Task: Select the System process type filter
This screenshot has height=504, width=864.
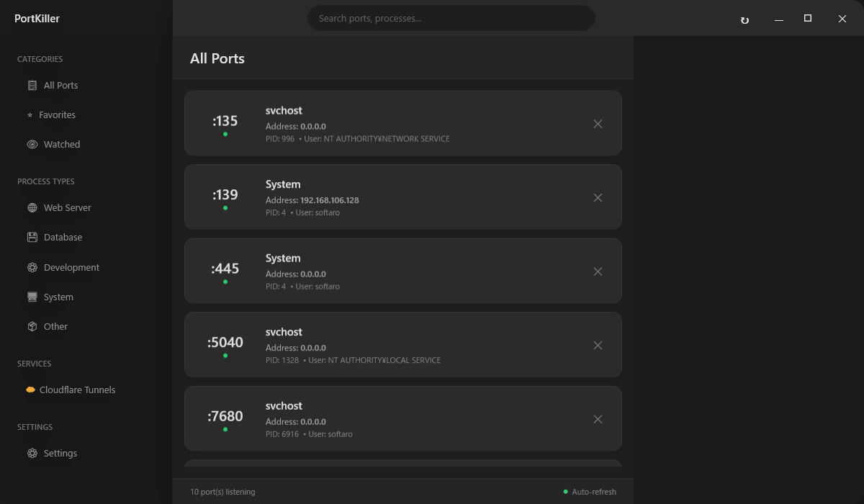Action: [x=58, y=297]
